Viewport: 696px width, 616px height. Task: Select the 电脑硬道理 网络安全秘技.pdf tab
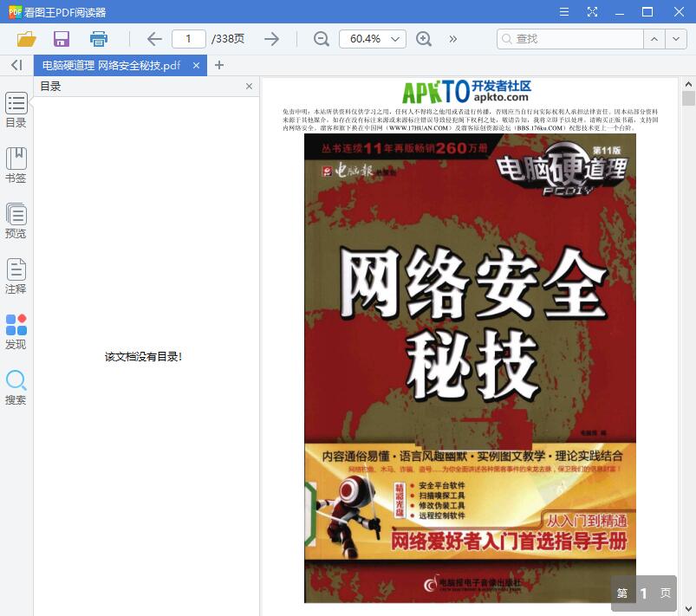point(120,65)
